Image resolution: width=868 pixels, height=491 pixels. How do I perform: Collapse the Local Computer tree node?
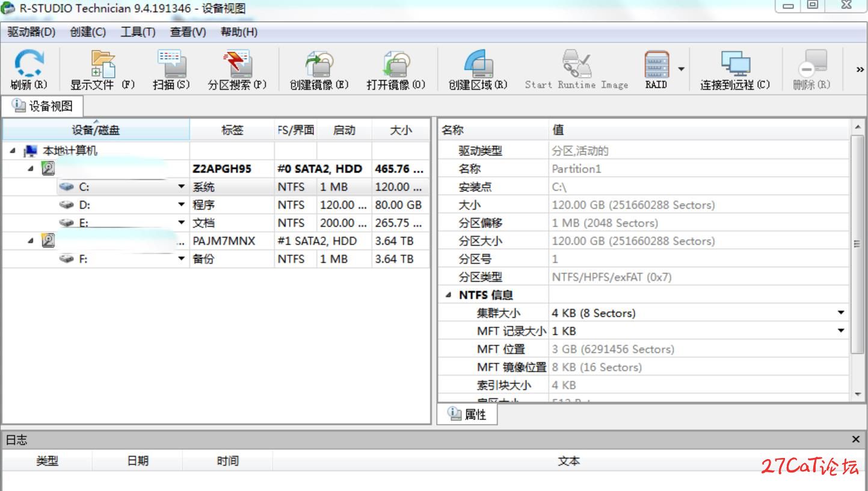click(13, 151)
